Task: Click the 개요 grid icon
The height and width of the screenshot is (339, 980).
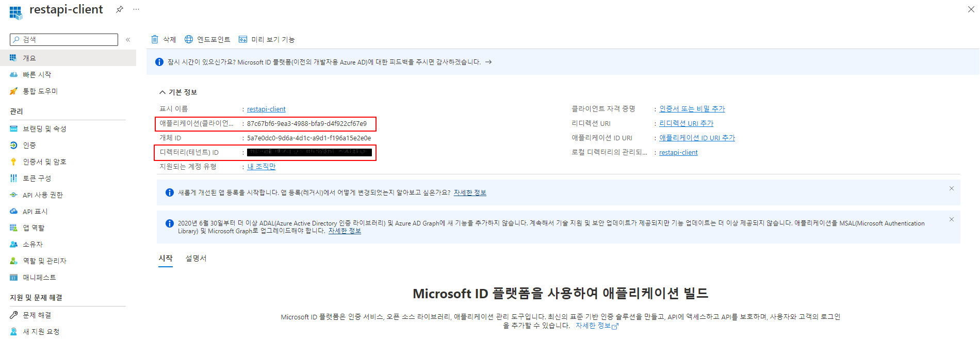Action: pos(13,58)
